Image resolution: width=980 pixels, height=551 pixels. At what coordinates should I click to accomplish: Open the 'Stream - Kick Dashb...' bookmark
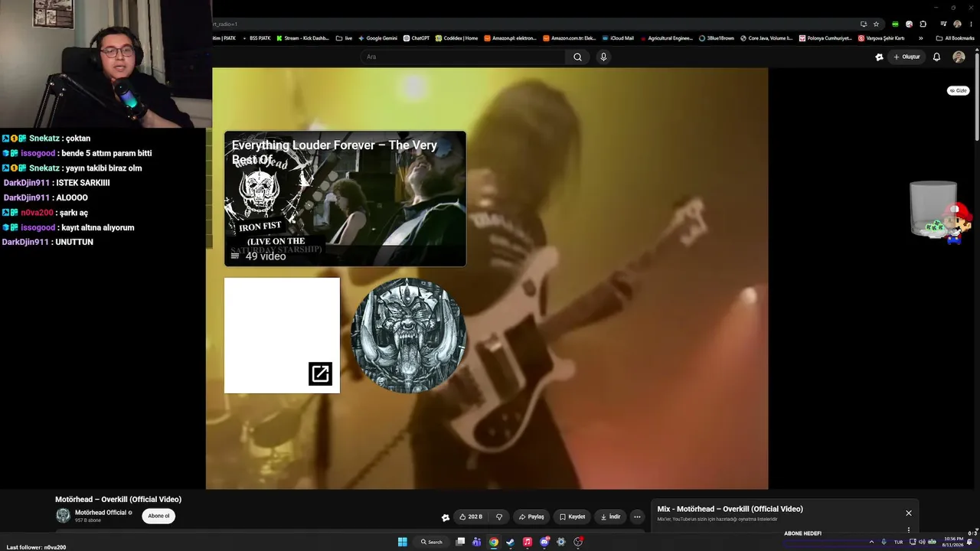pos(302,38)
